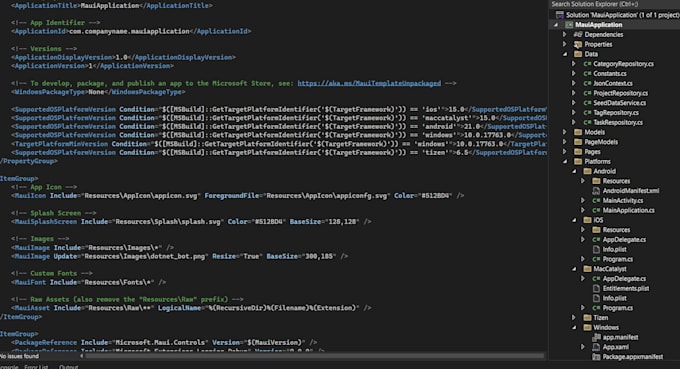Click the WindowsPackageType value 'None'
The width and height of the screenshot is (680, 369).
click(96, 92)
